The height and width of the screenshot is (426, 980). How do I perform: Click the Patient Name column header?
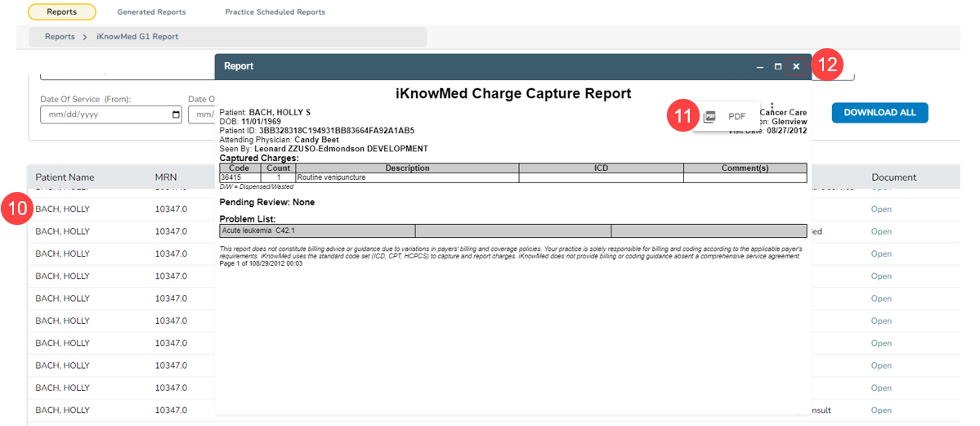click(65, 177)
